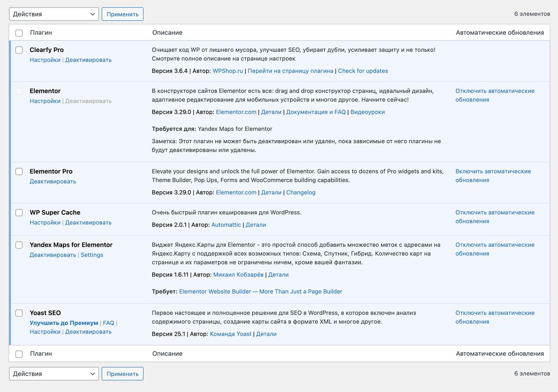Screen dimensions: 558x392
Task: Tick the select-all checkbox in the table header
Action: pyautogui.click(x=19, y=33)
